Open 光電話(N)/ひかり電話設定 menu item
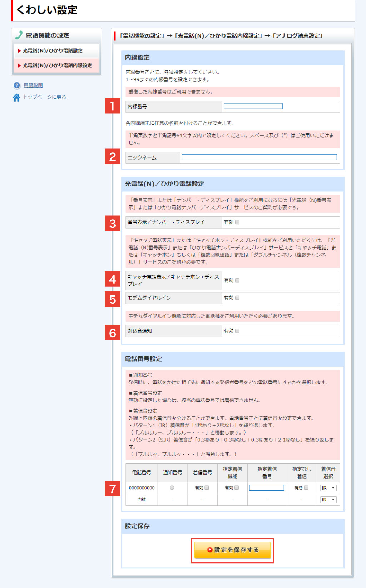This screenshot has width=366, height=588. (x=53, y=51)
